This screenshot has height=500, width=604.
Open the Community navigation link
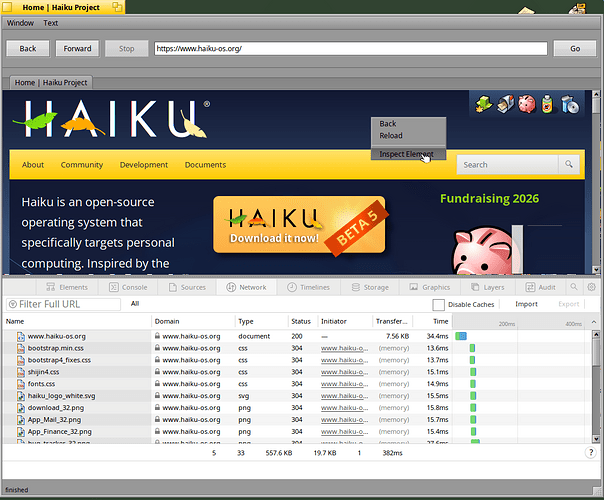click(x=82, y=165)
